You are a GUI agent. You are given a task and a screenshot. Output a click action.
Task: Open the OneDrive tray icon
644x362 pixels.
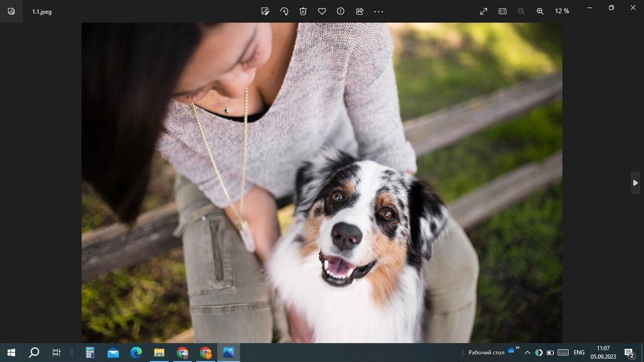tap(511, 350)
